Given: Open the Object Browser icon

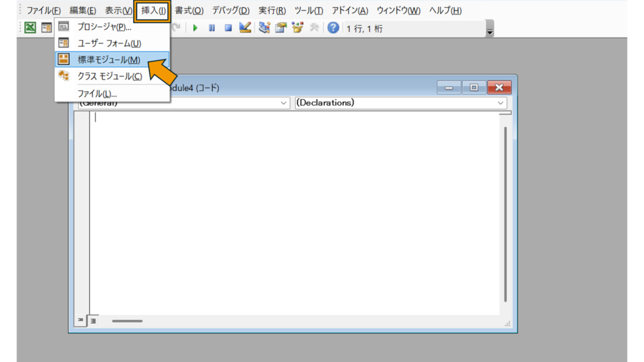Looking at the screenshot, I should pyautogui.click(x=297, y=28).
